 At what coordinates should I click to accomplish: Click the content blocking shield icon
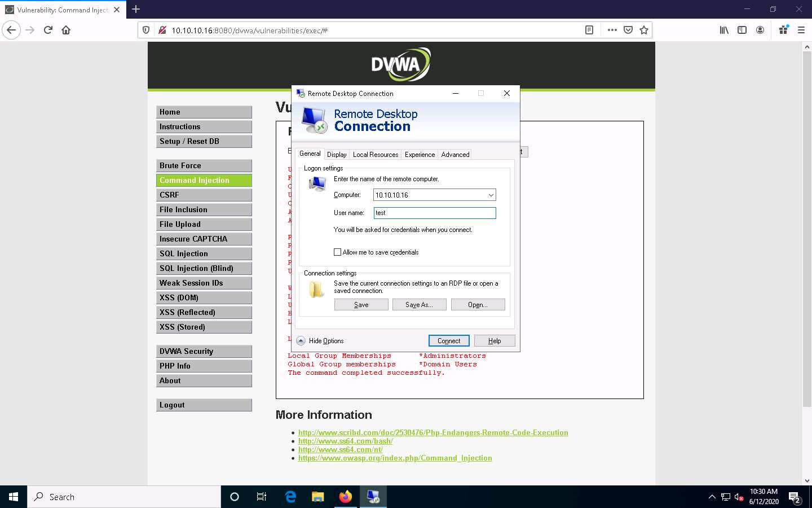tap(146, 29)
